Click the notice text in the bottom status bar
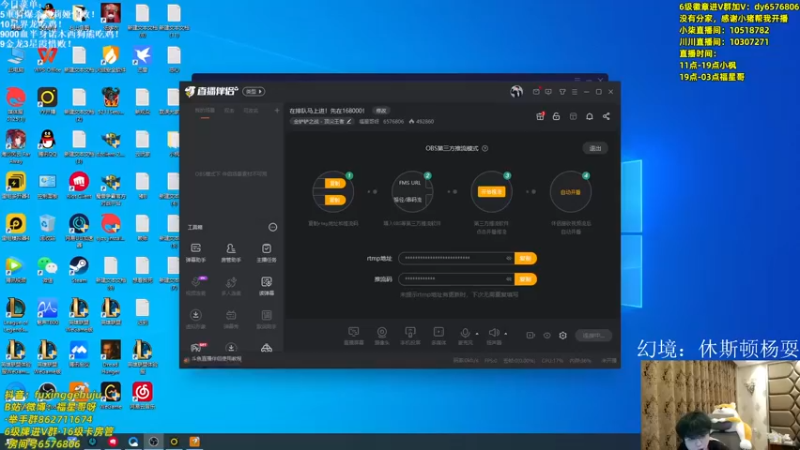Screen dimensions: 800x450 click(216, 359)
